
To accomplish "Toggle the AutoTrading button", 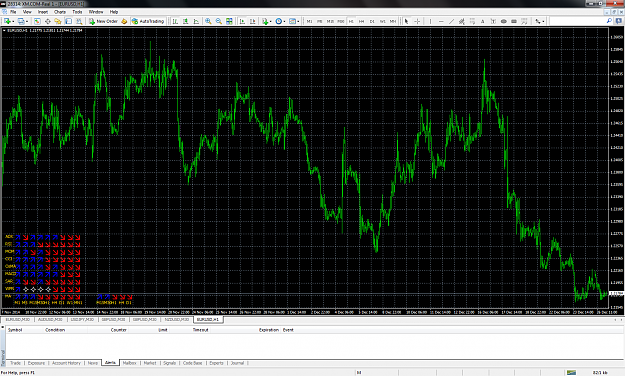I will tap(148, 21).
